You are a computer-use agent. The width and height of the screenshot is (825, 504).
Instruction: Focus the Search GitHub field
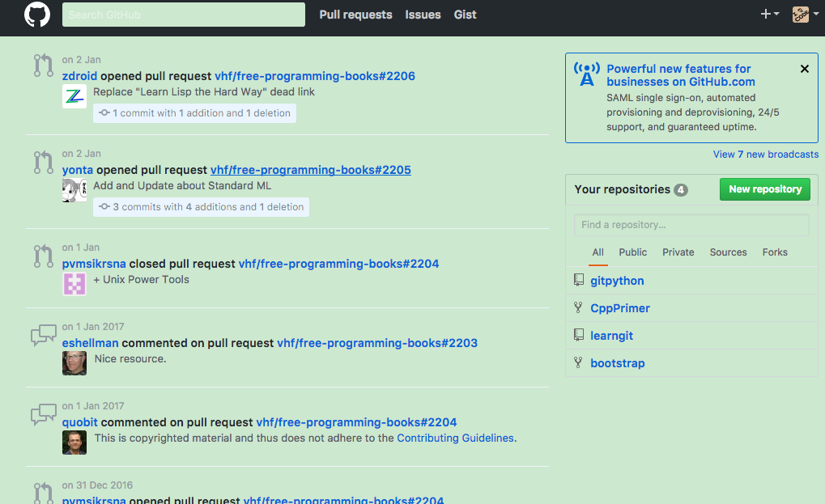coord(184,15)
